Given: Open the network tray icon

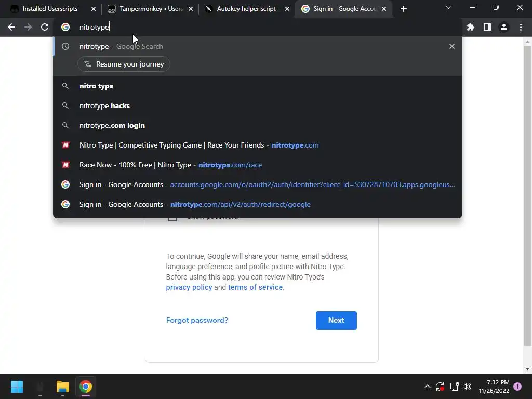Looking at the screenshot, I should click(x=454, y=387).
